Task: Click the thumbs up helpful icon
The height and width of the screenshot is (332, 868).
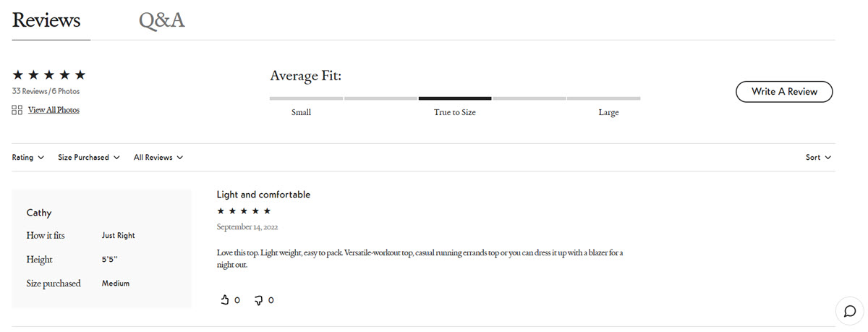Action: 224,299
